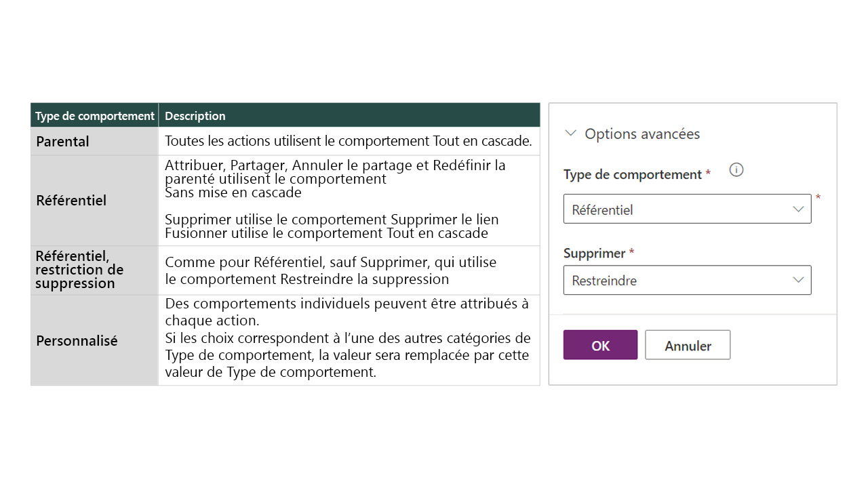Dismiss the dialog using Annuler
Image resolution: width=868 pixels, height=488 pixels.
pyautogui.click(x=687, y=345)
